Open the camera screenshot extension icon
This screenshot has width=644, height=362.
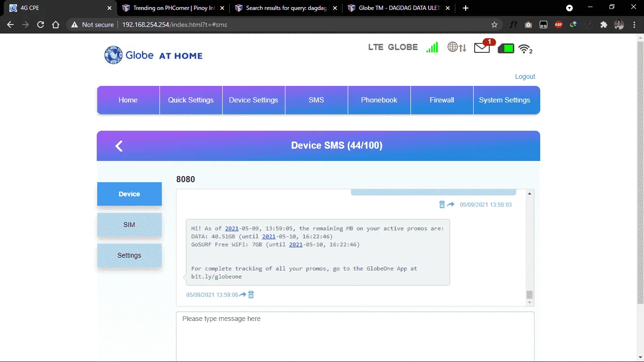coord(528,25)
